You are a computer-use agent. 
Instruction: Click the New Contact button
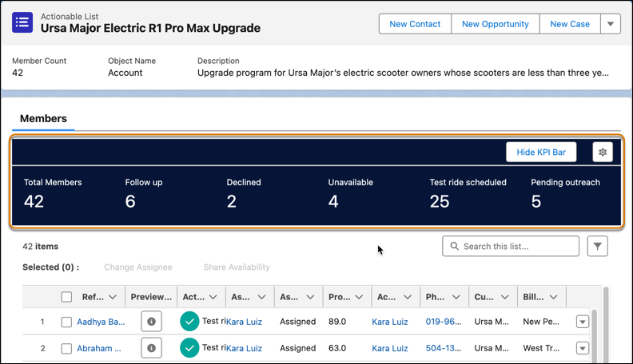[x=415, y=24]
